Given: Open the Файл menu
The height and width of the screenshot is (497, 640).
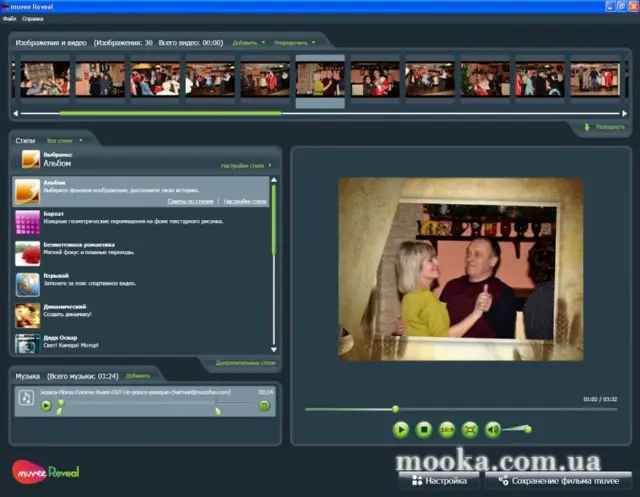Looking at the screenshot, I should (9, 19).
